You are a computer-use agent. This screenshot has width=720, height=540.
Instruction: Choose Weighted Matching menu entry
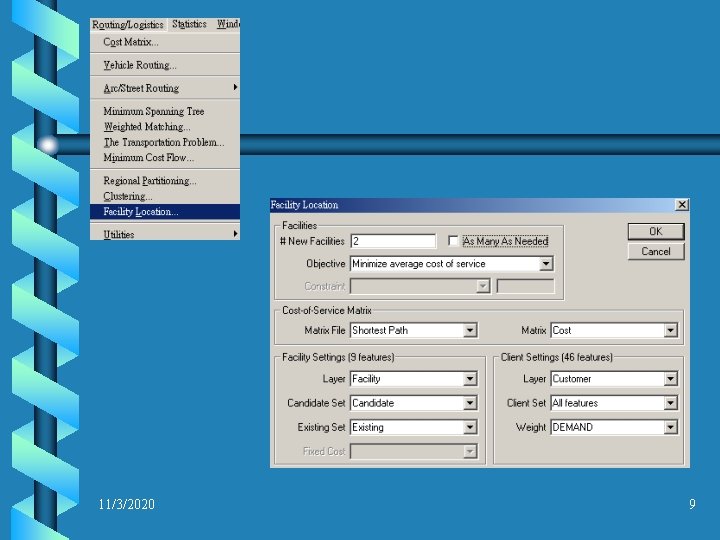tap(165, 127)
